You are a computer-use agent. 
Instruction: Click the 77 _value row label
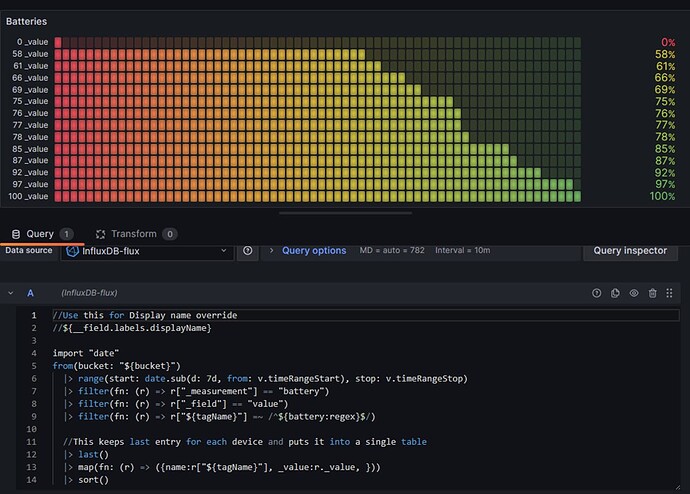tap(30, 125)
